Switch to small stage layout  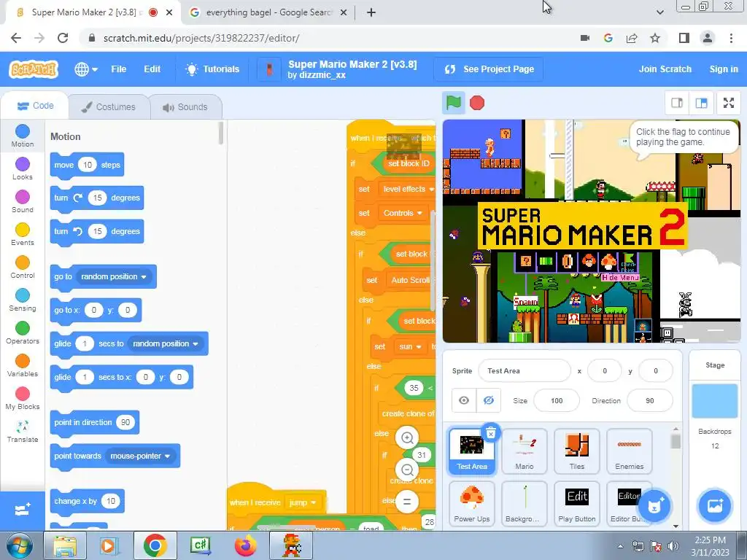point(677,103)
